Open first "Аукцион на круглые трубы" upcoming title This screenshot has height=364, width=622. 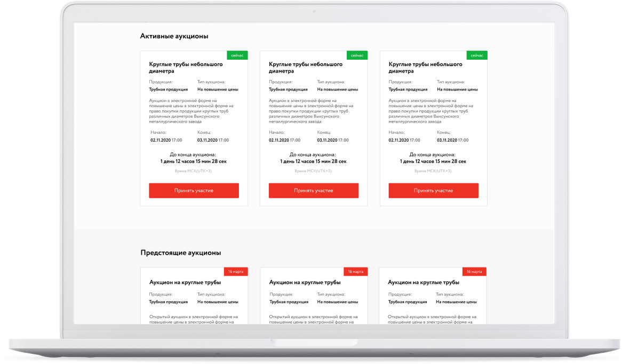click(185, 282)
